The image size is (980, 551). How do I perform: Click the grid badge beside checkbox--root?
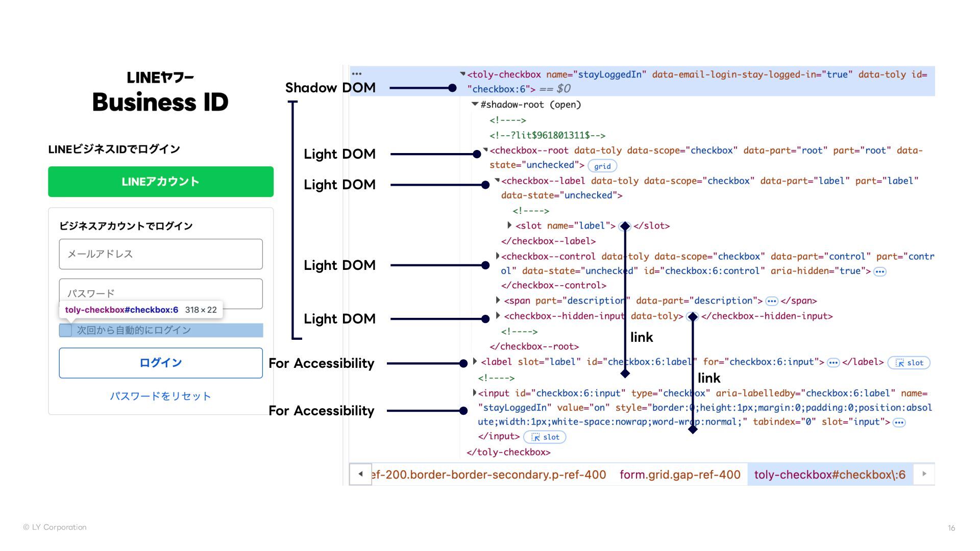[602, 166]
